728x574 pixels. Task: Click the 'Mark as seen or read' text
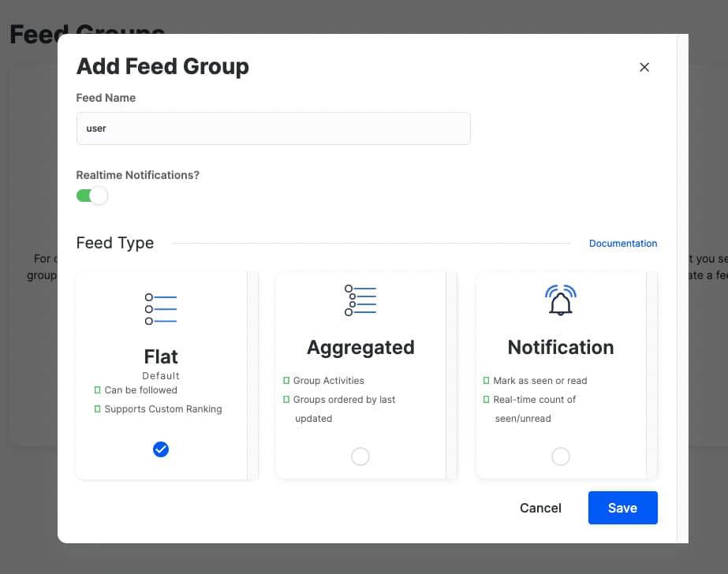(x=540, y=381)
